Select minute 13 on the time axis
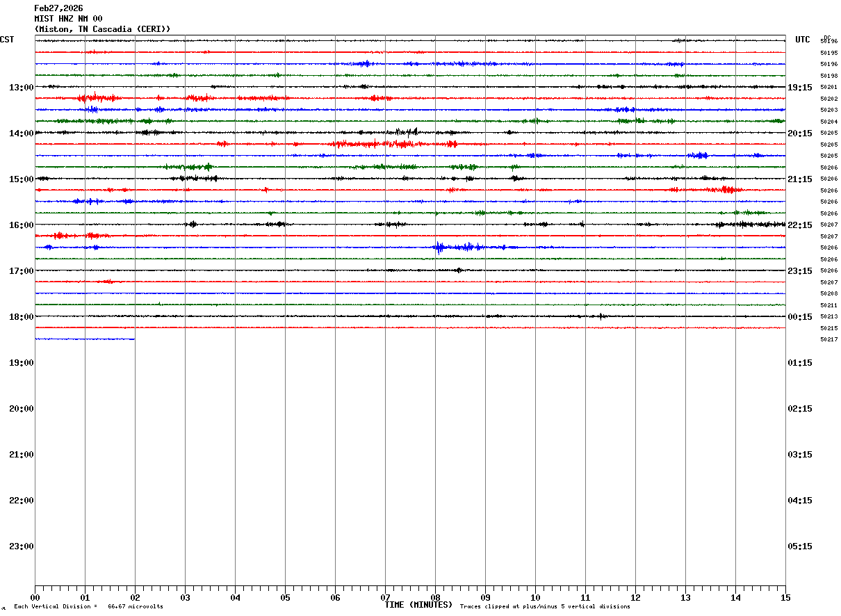Image resolution: width=841 pixels, height=616 pixels. [685, 597]
